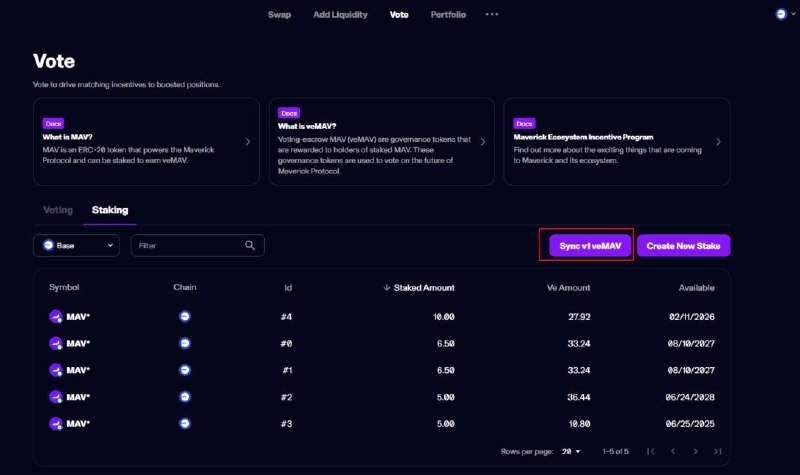Click Ve Amount 10.80
Screen dimensions: 800x475
(x=580, y=424)
